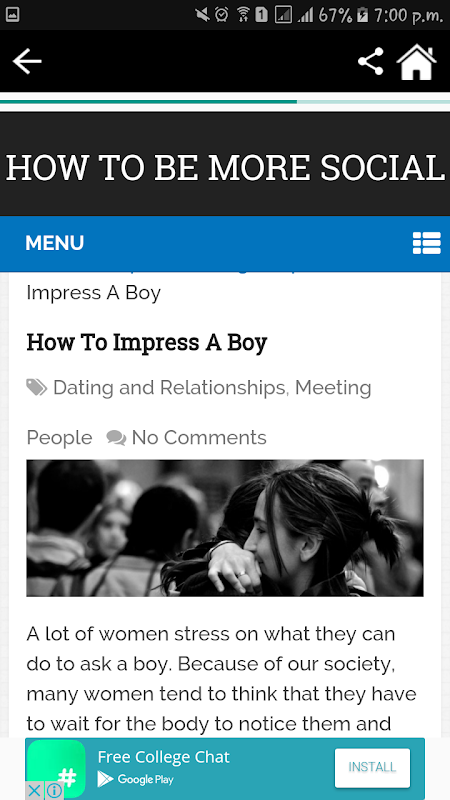Screen dimensions: 450x800
Task: Expand the menu list icon
Action: point(427,243)
